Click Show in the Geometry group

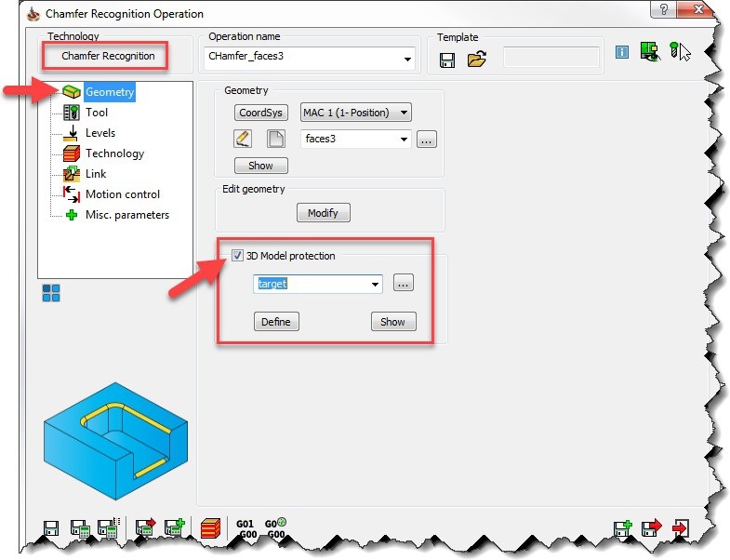[x=260, y=166]
